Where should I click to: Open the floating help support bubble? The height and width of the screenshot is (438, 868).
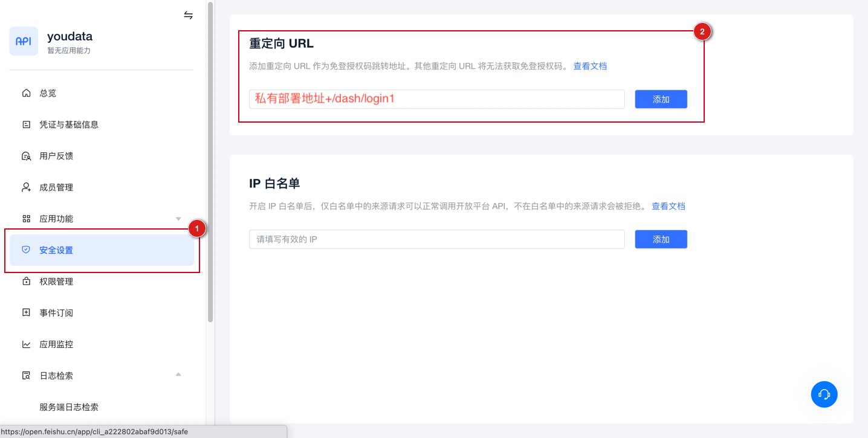pos(824,394)
